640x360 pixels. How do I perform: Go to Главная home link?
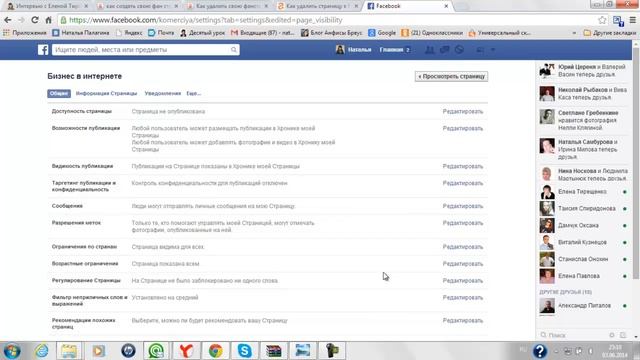coord(391,50)
